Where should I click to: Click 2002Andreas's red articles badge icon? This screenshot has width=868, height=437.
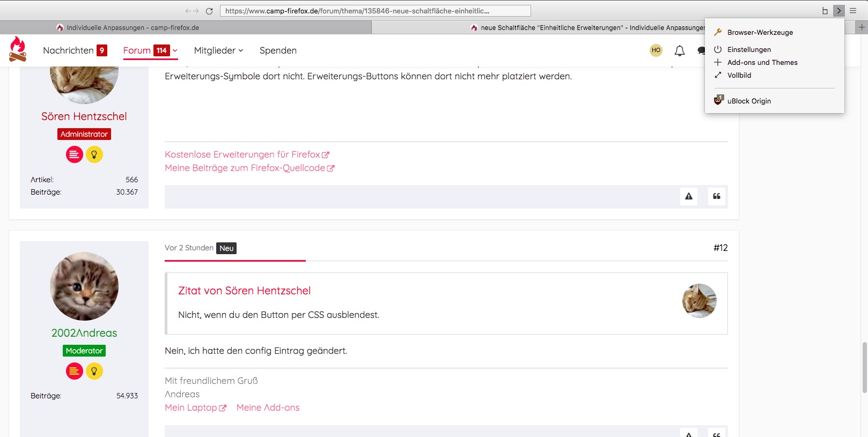click(x=75, y=371)
